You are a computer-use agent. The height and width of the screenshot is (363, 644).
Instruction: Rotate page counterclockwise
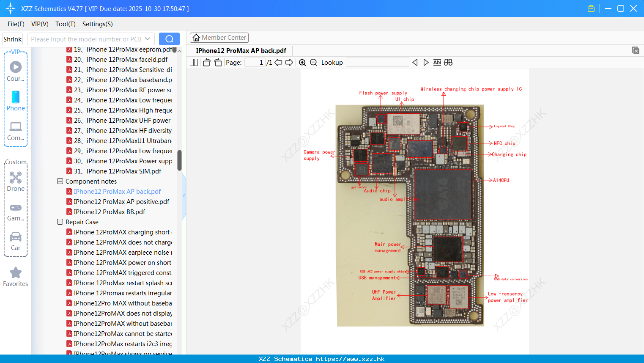pyautogui.click(x=206, y=63)
